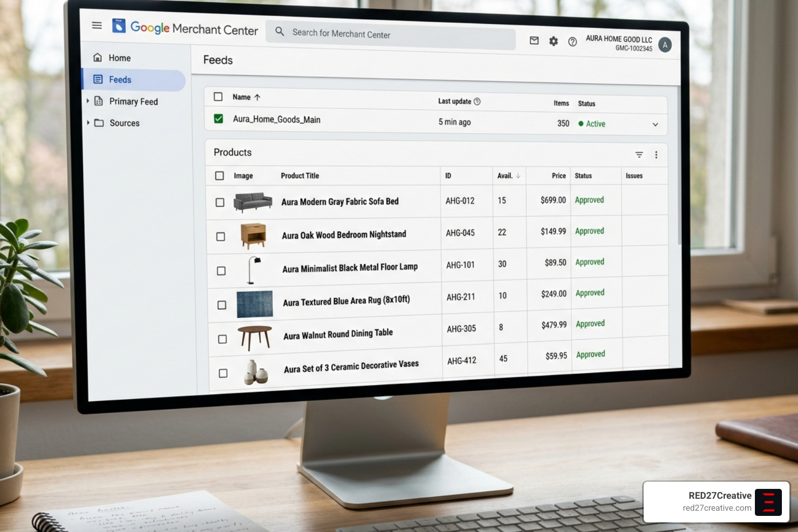Open Aura Minimalist Black Metal Floor Lamp product
This screenshot has width=798, height=532.
coord(350,268)
